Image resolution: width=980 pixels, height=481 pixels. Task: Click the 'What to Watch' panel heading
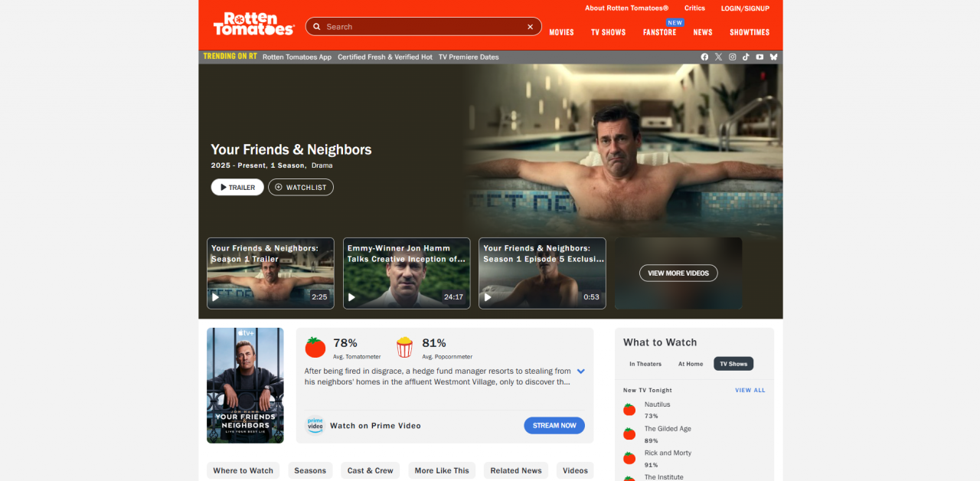pyautogui.click(x=660, y=342)
